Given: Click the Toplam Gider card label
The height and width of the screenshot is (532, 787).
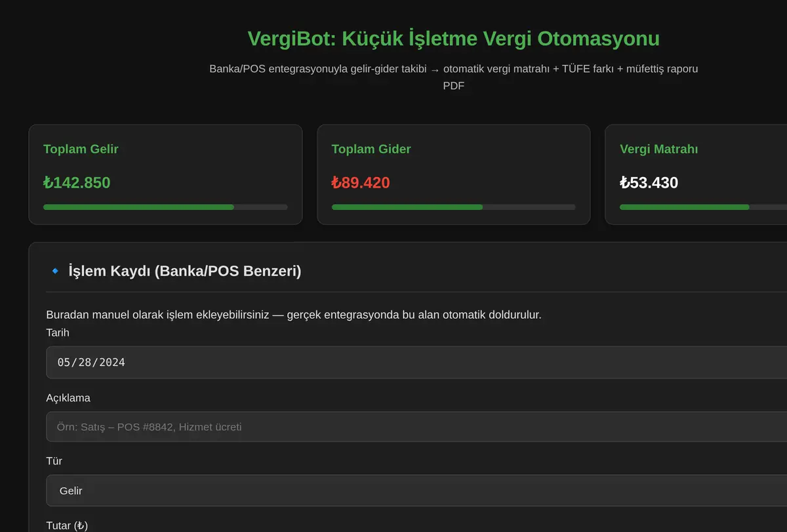Looking at the screenshot, I should (x=371, y=149).
